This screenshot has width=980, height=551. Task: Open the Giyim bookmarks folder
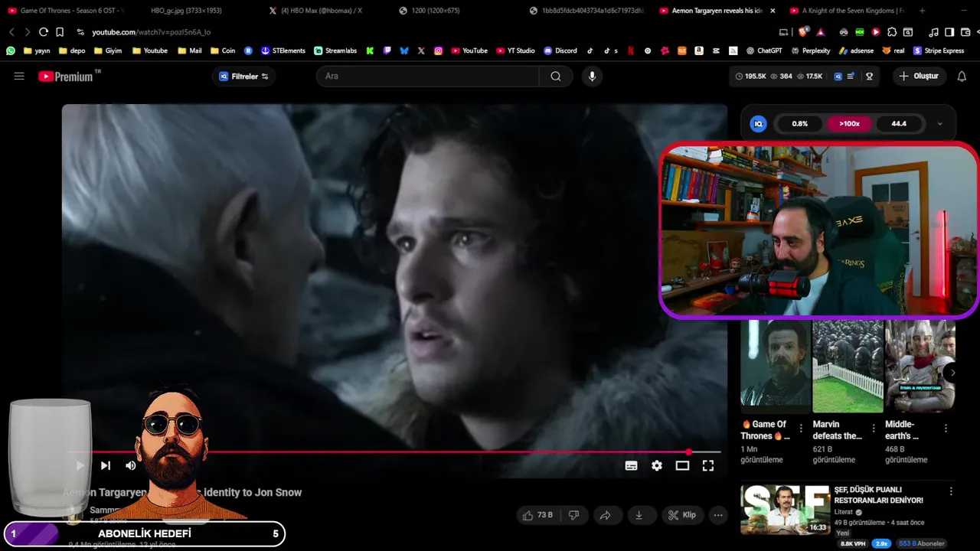[x=108, y=51]
